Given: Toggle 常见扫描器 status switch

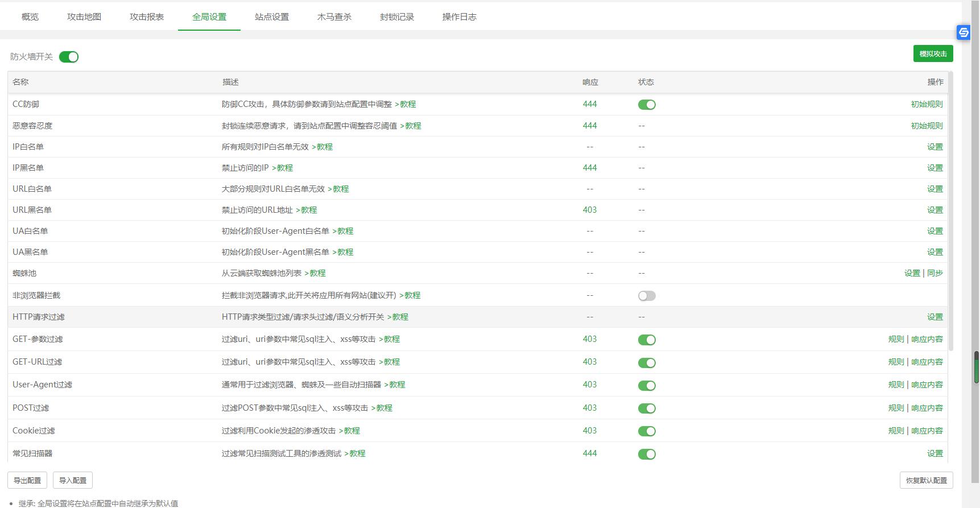Looking at the screenshot, I should pyautogui.click(x=647, y=454).
